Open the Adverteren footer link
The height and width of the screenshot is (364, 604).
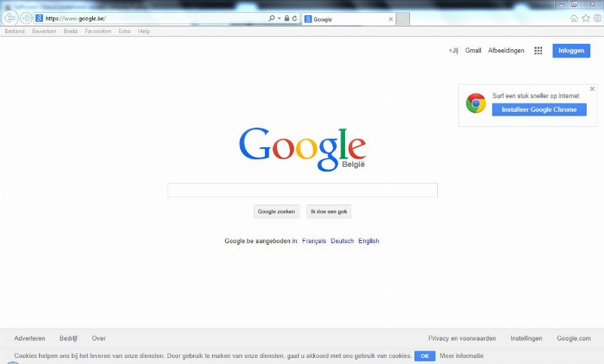tap(29, 338)
